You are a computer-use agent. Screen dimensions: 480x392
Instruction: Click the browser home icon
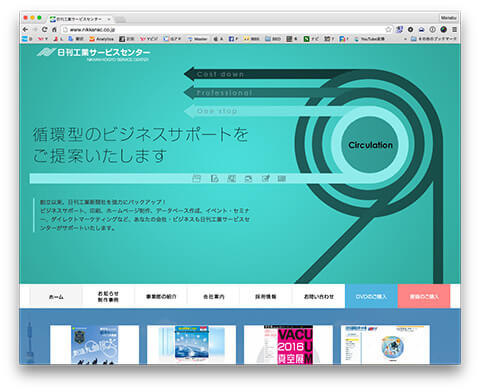coord(54,30)
